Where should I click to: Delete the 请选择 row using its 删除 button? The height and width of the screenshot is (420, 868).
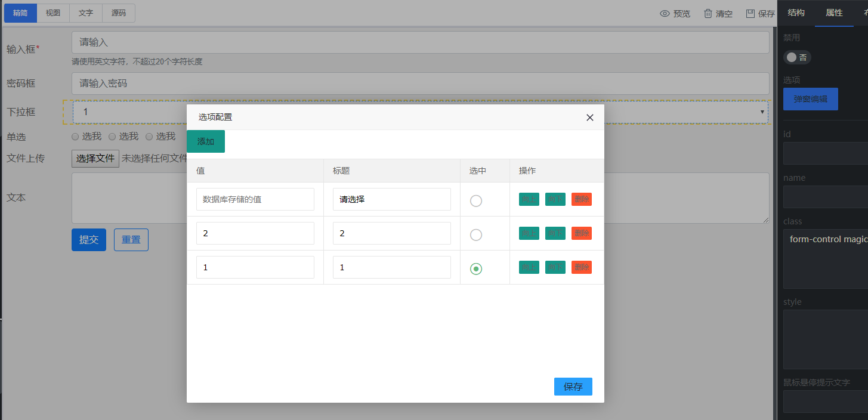[581, 199]
